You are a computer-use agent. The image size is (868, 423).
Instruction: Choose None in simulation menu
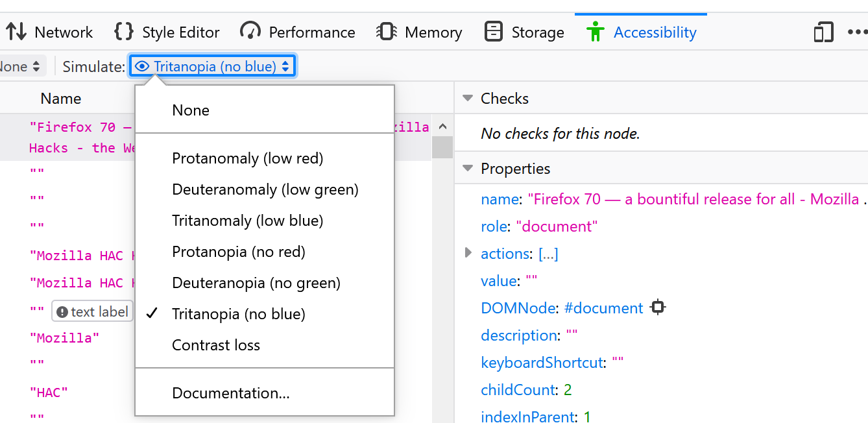pyautogui.click(x=265, y=110)
